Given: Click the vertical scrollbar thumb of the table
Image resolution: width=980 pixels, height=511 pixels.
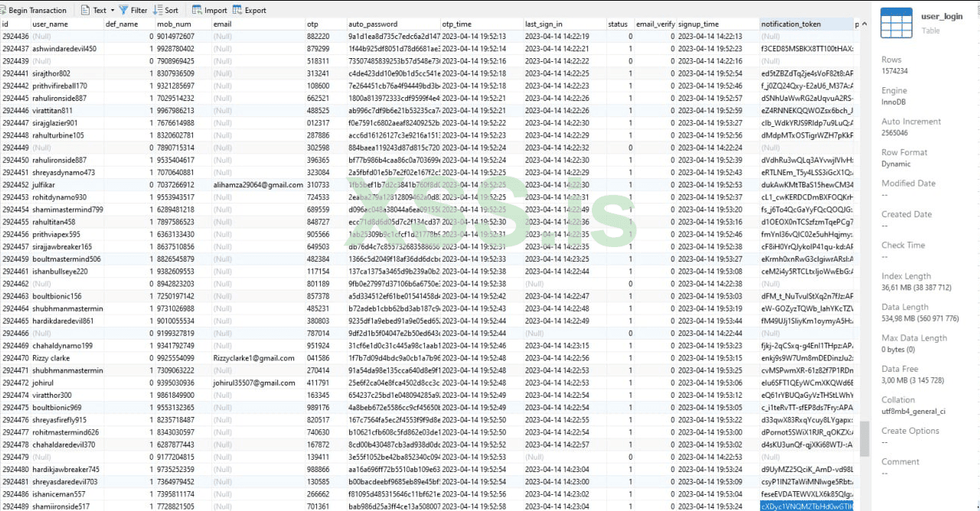Looking at the screenshot, I should point(864,438).
